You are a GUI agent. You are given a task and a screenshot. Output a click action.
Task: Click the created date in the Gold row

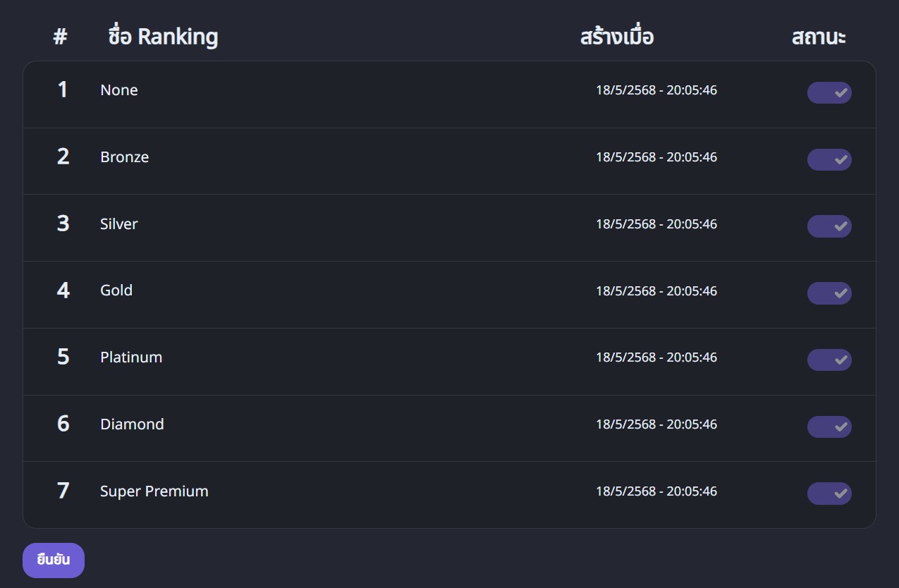coord(656,291)
